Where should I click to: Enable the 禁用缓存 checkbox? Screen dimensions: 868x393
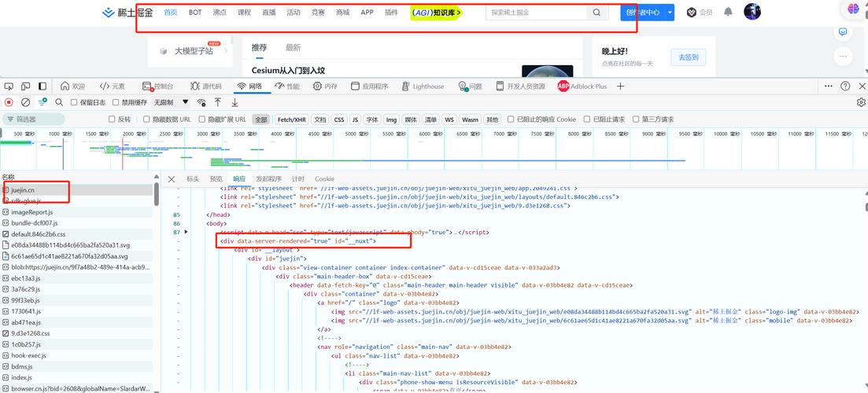click(116, 102)
